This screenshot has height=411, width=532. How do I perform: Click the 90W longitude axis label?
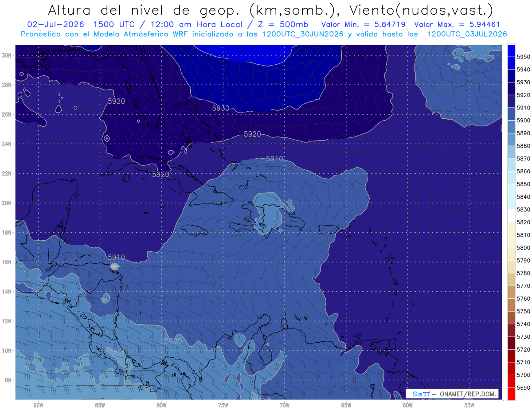coord(38,405)
